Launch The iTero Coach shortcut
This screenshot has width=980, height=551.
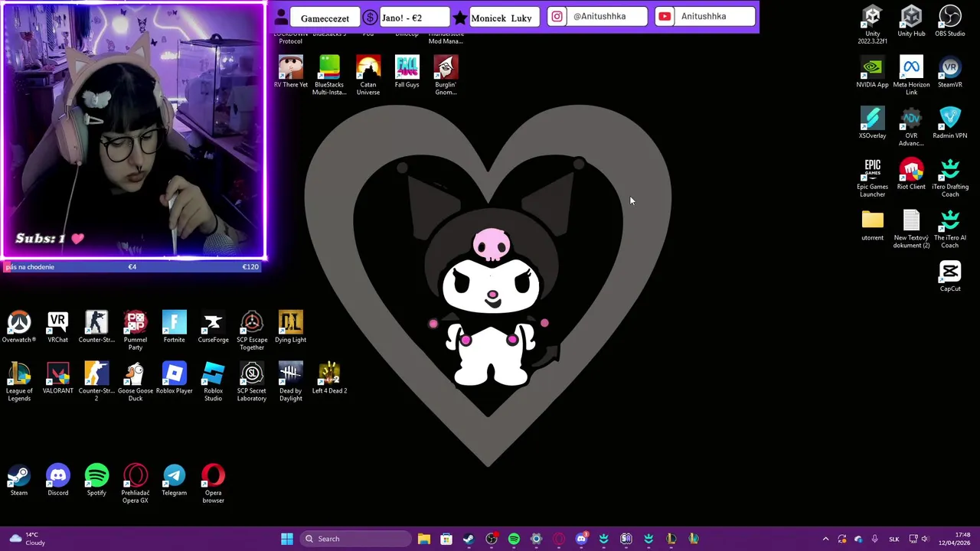(950, 229)
